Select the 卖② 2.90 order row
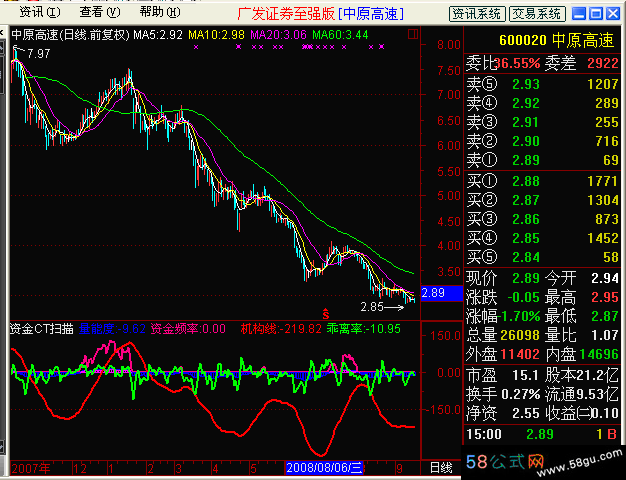 pos(542,141)
